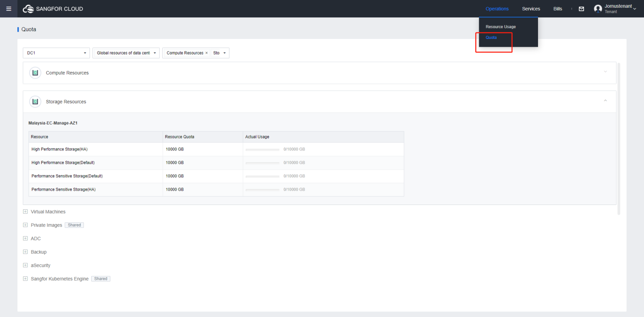Expand the ADC tree node
The image size is (644, 317).
pos(25,239)
